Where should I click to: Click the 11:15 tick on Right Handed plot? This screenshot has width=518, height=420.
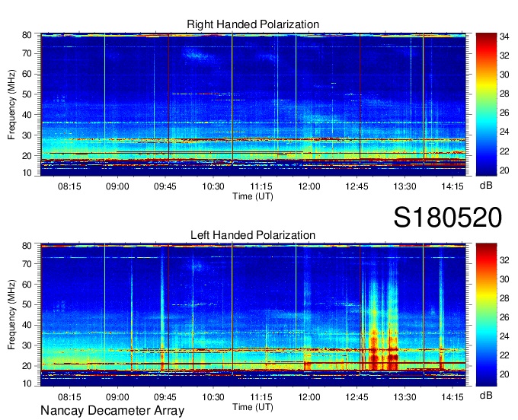pos(261,186)
